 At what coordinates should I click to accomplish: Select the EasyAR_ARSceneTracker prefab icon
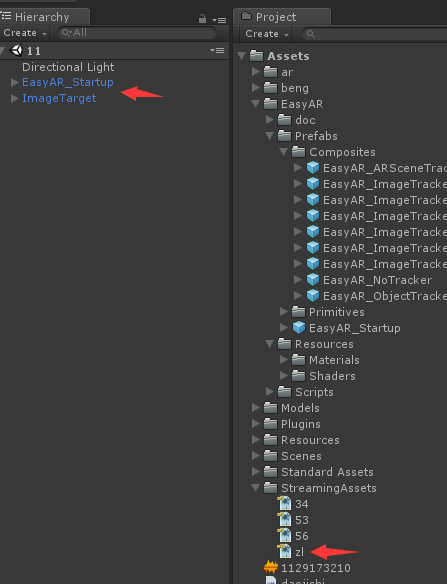coord(313,168)
